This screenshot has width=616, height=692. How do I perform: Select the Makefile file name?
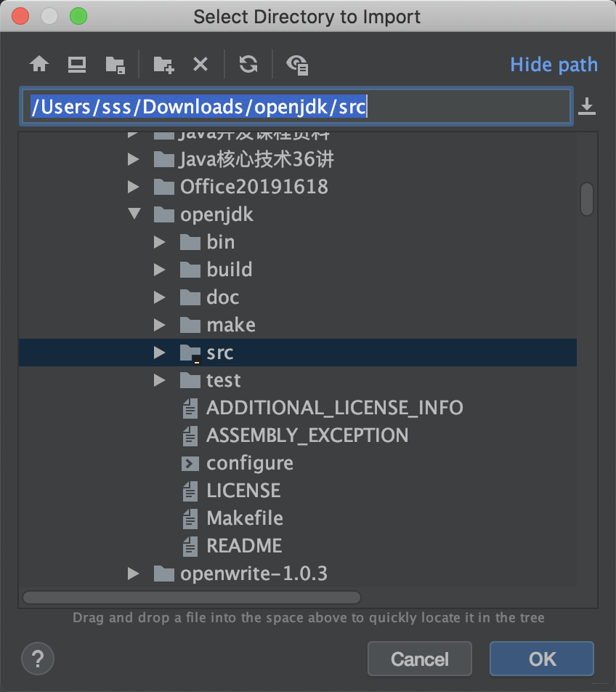point(245,518)
